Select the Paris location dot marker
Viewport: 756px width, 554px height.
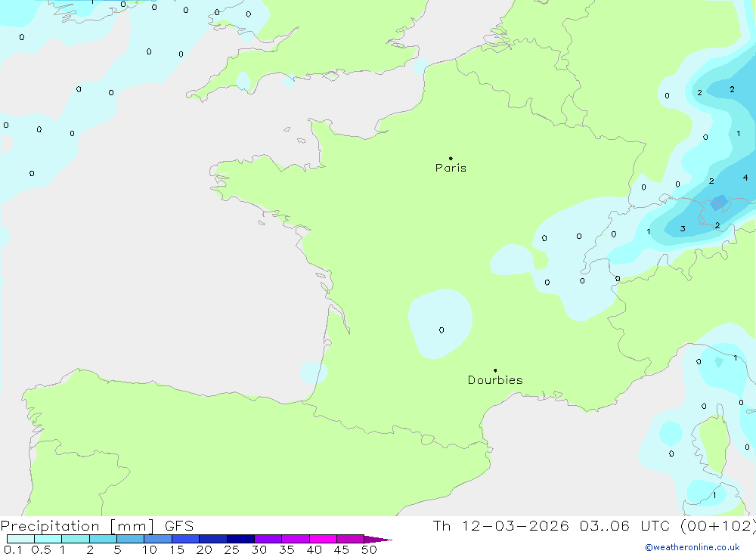[x=451, y=158]
